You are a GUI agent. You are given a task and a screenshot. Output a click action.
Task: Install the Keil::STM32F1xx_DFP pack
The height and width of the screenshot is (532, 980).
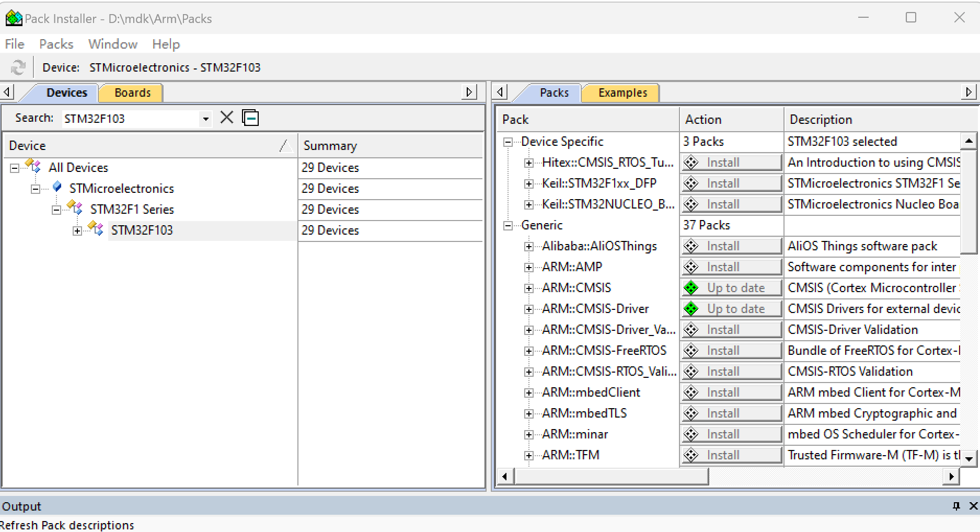pyautogui.click(x=731, y=183)
